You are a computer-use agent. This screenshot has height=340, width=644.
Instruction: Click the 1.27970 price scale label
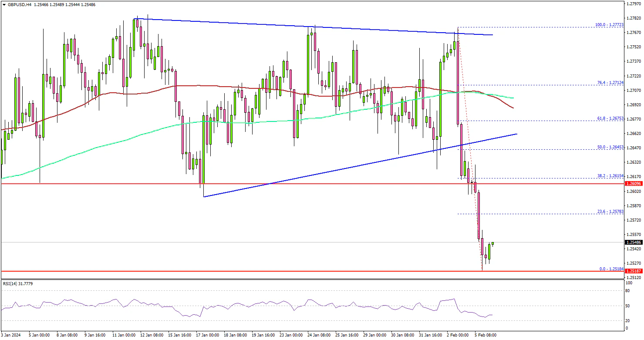point(634,4)
